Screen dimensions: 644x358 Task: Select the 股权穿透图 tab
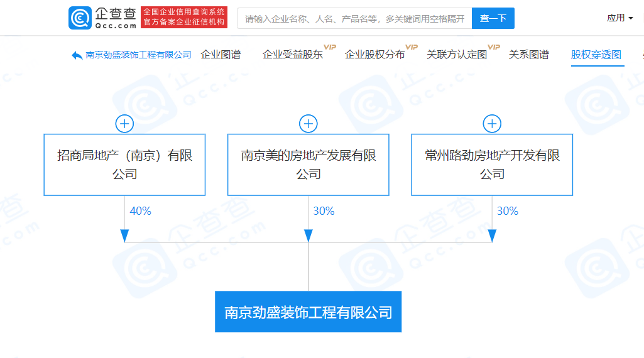click(x=596, y=55)
